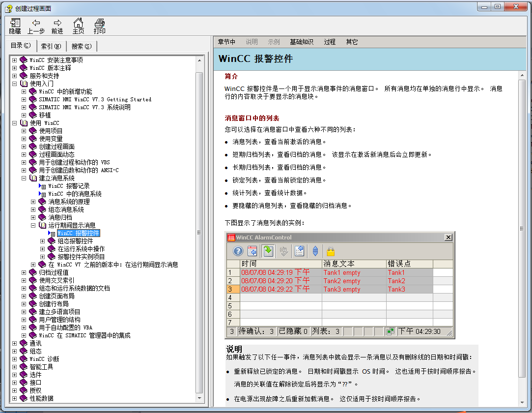The image size is (532, 413).
Task: Select row number 3 with Tank3 empty
Action: pos(339,289)
